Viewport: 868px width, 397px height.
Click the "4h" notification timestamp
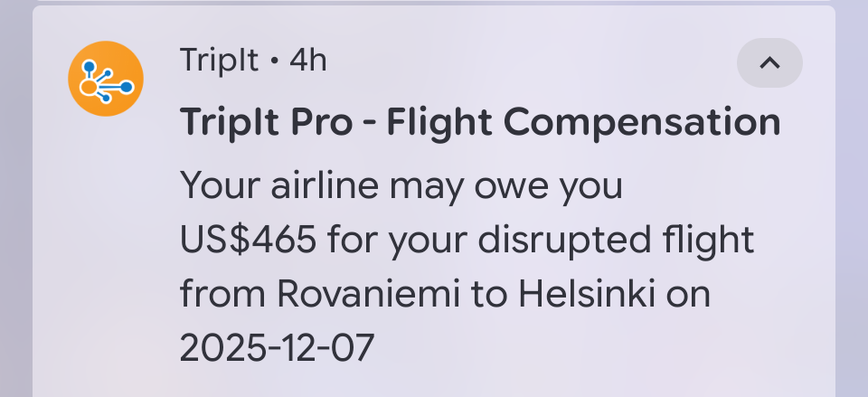click(307, 61)
